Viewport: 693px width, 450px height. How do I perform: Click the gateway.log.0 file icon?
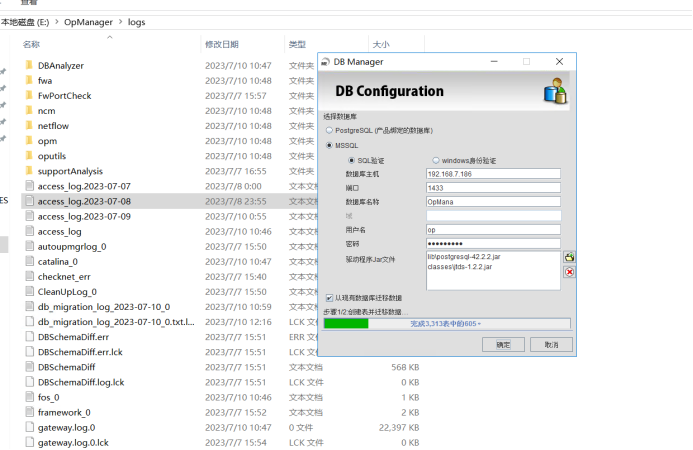[x=30, y=427]
